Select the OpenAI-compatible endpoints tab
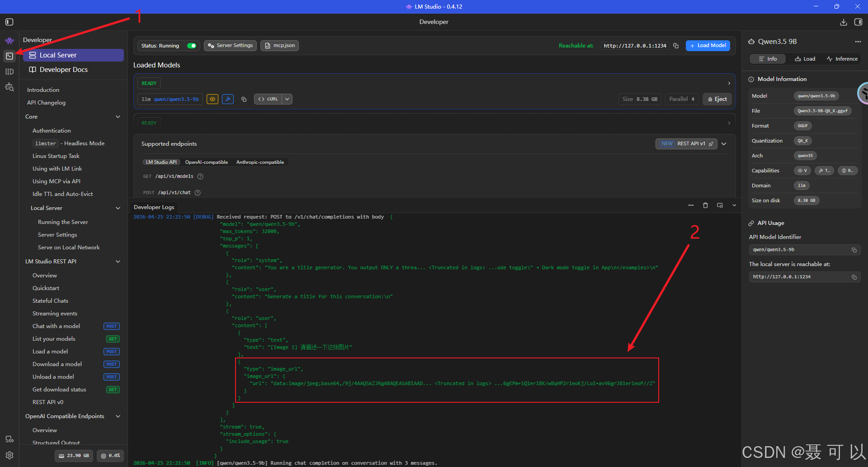Viewport: 868px width, 467px height. click(x=206, y=162)
